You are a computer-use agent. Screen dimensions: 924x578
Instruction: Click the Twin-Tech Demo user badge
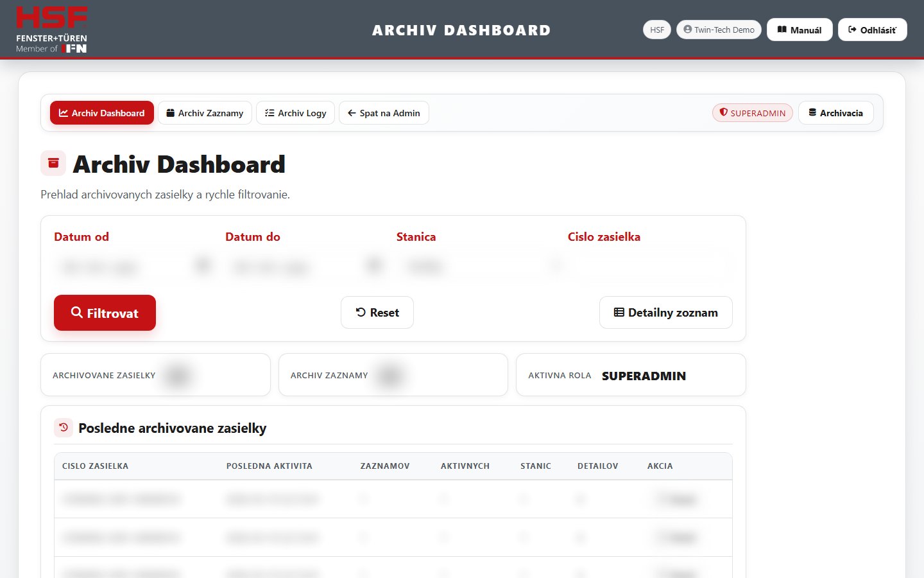(719, 30)
